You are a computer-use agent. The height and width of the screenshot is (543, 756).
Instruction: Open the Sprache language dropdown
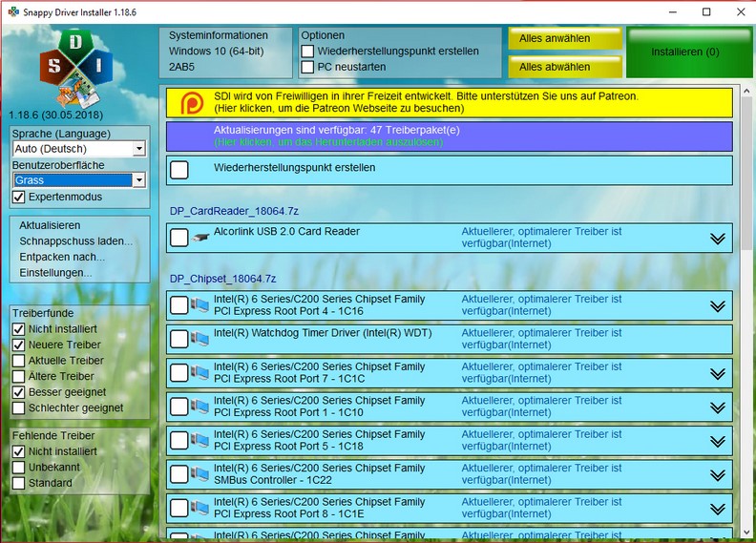138,149
